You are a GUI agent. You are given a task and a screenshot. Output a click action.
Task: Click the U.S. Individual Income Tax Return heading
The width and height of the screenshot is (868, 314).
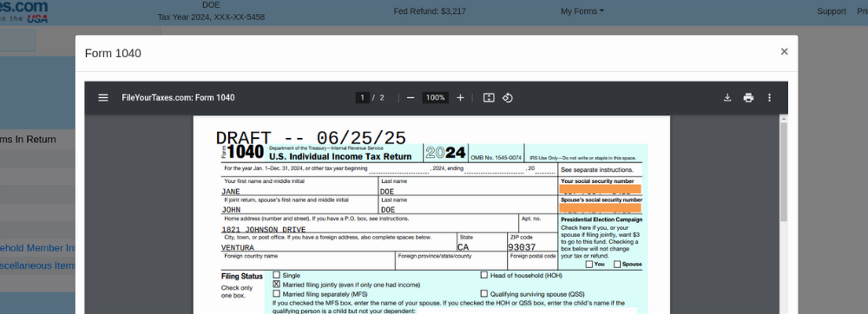[x=340, y=156]
